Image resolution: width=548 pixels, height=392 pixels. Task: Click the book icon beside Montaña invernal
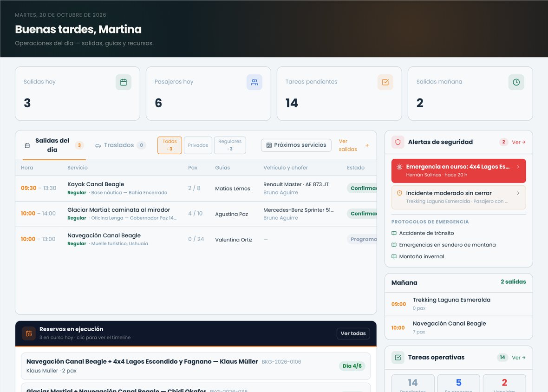(x=394, y=256)
